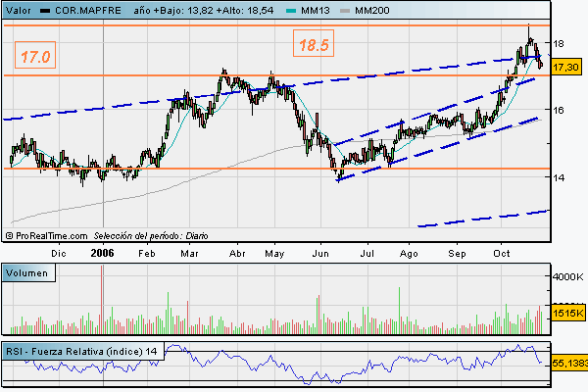Click the '14' price axis label
The height and width of the screenshot is (392, 588).
pyautogui.click(x=558, y=177)
